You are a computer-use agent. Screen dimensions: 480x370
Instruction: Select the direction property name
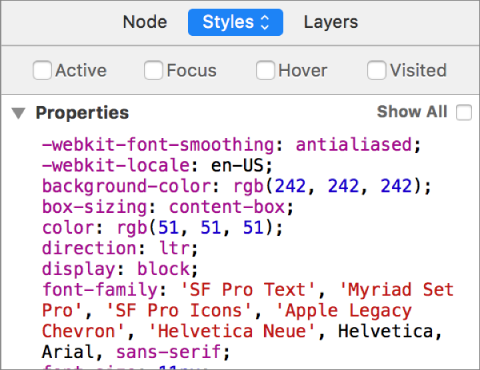coord(89,248)
